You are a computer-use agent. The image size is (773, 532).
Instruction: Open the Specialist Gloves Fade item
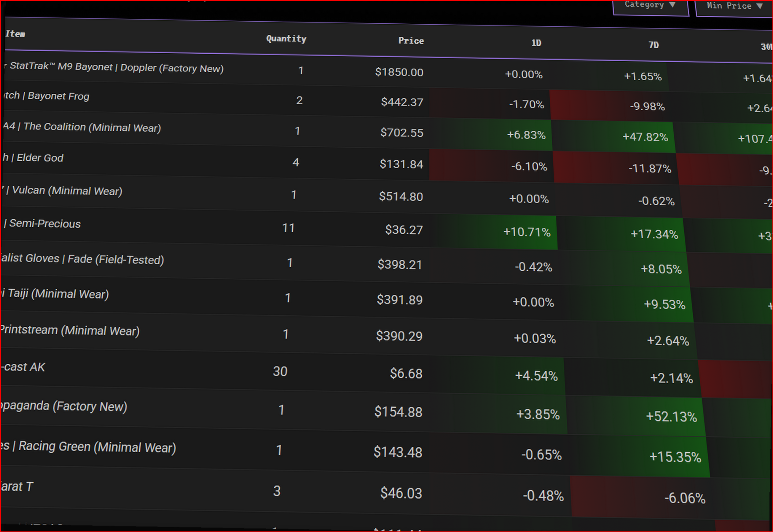click(x=82, y=259)
